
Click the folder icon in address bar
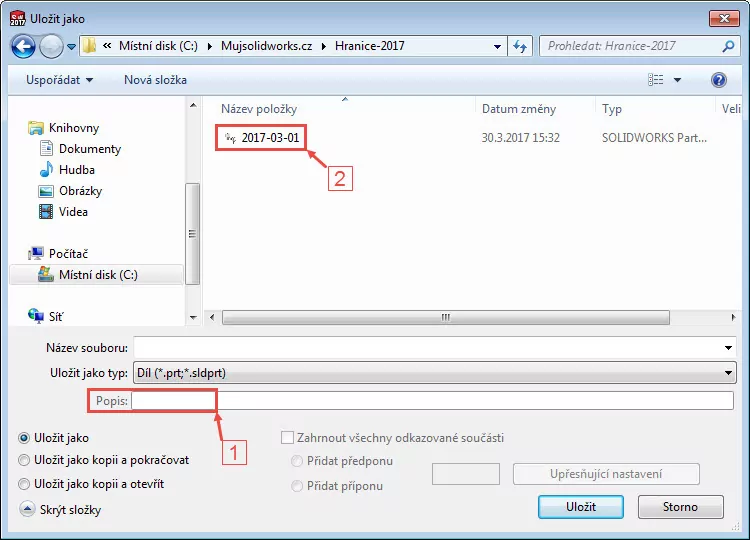point(89,46)
